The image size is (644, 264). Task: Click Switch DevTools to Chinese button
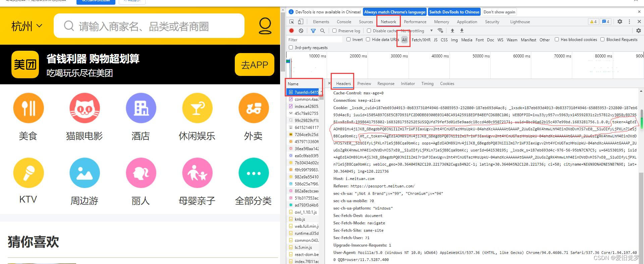[454, 12]
